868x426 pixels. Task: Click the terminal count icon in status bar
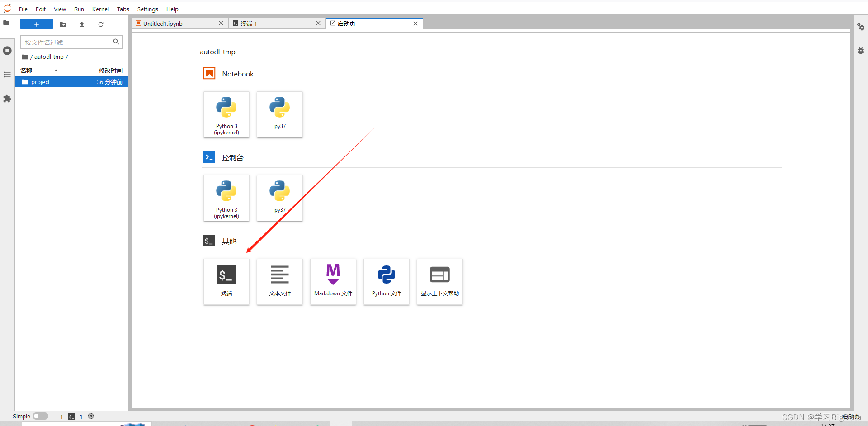(x=71, y=417)
